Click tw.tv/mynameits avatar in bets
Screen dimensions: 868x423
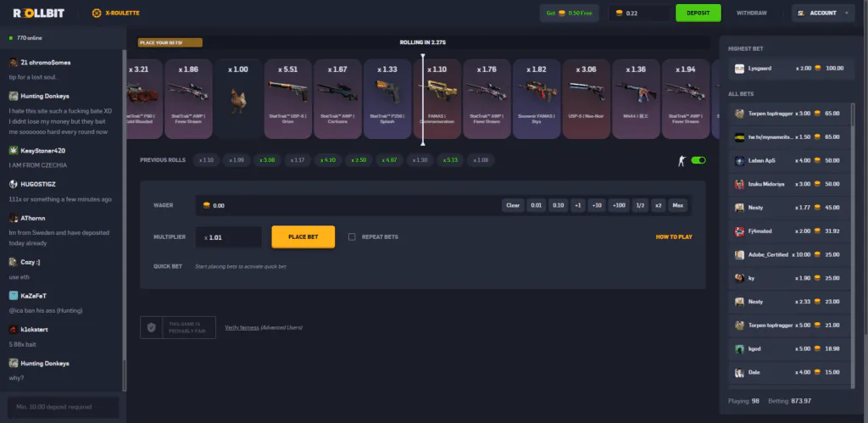(739, 136)
